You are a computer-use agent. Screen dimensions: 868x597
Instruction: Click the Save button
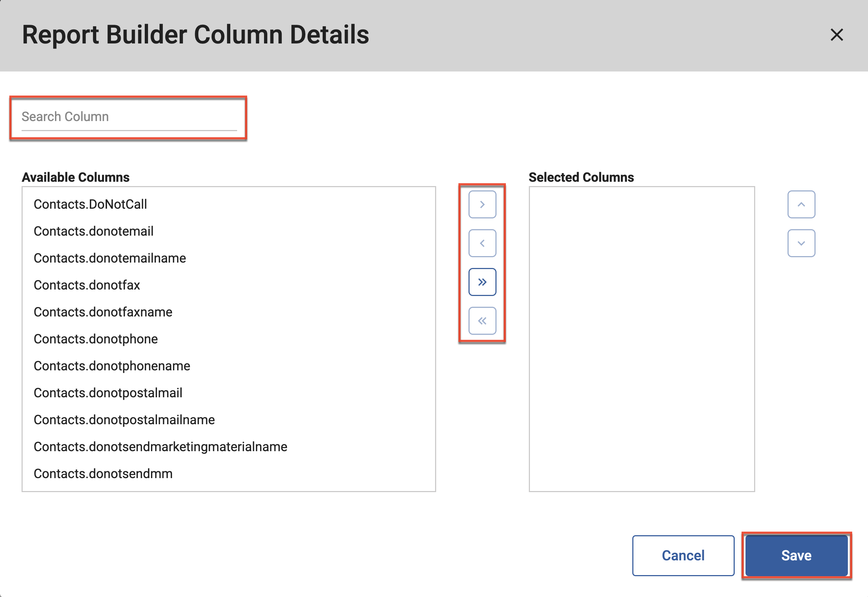coord(796,555)
